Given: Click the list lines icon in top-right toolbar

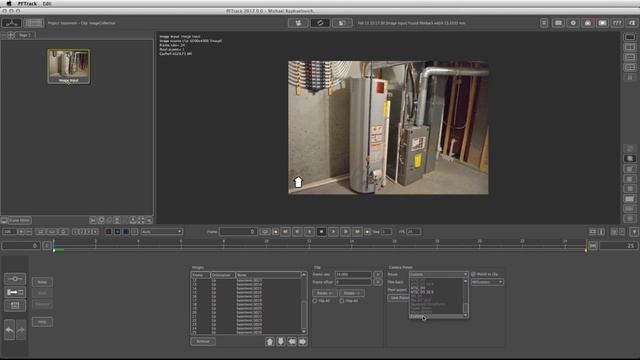Looking at the screenshot, I should (x=544, y=23).
